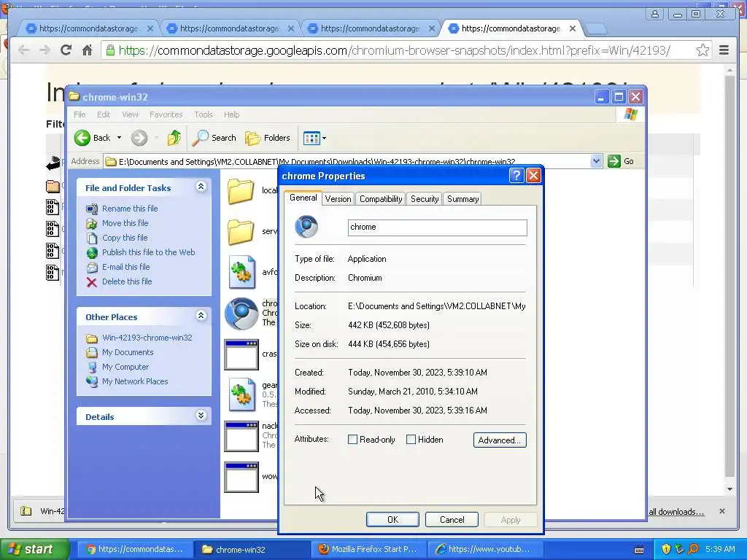Screen dimensions: 747x560
Task: Open Win-42193-chrome-win32 in Other Places
Action: tap(147, 338)
